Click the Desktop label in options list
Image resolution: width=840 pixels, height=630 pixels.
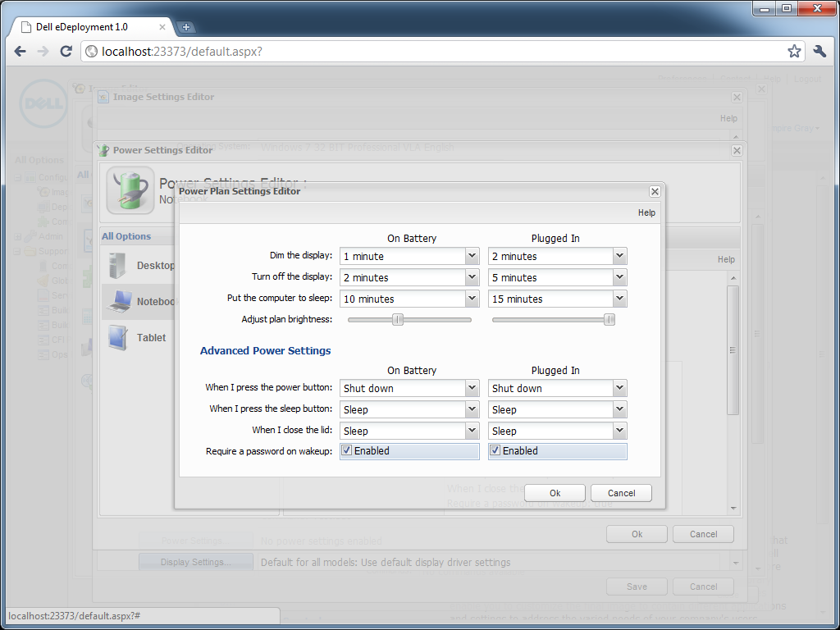click(156, 265)
